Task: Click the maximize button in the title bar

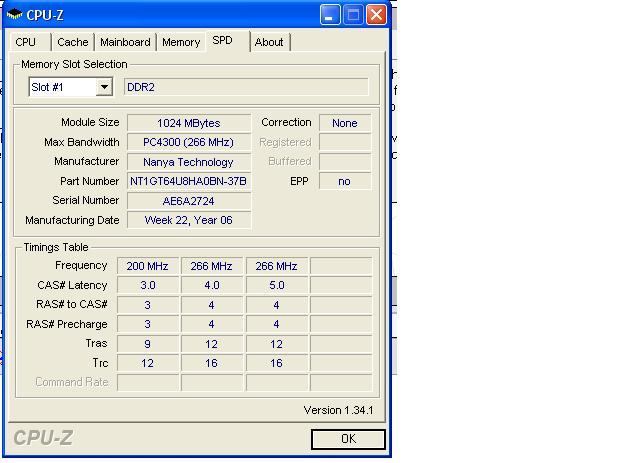Action: (x=353, y=15)
